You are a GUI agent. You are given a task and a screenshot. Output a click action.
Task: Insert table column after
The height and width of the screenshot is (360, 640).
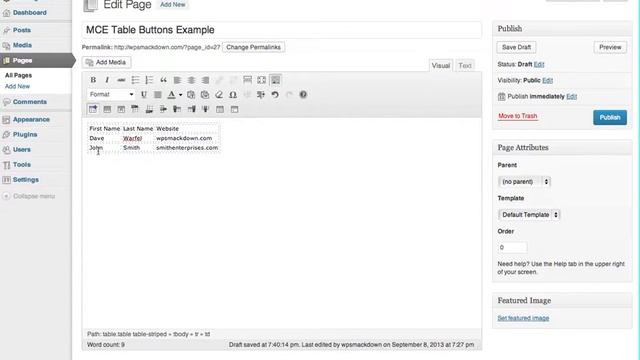click(x=191, y=109)
